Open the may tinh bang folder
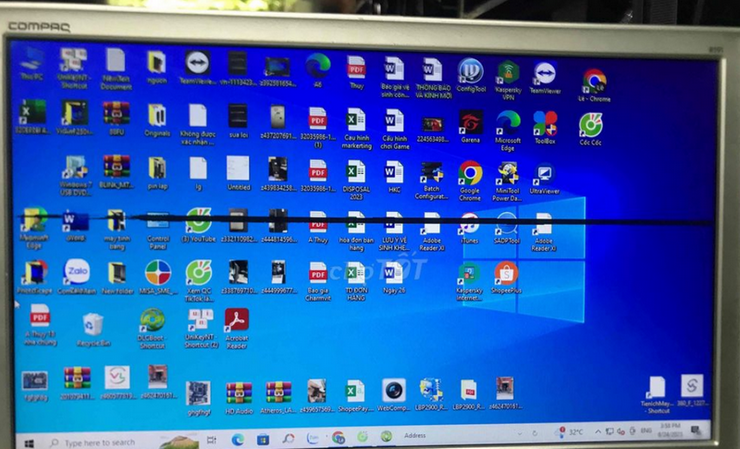Screen dimensions: 740x449 click(117, 229)
